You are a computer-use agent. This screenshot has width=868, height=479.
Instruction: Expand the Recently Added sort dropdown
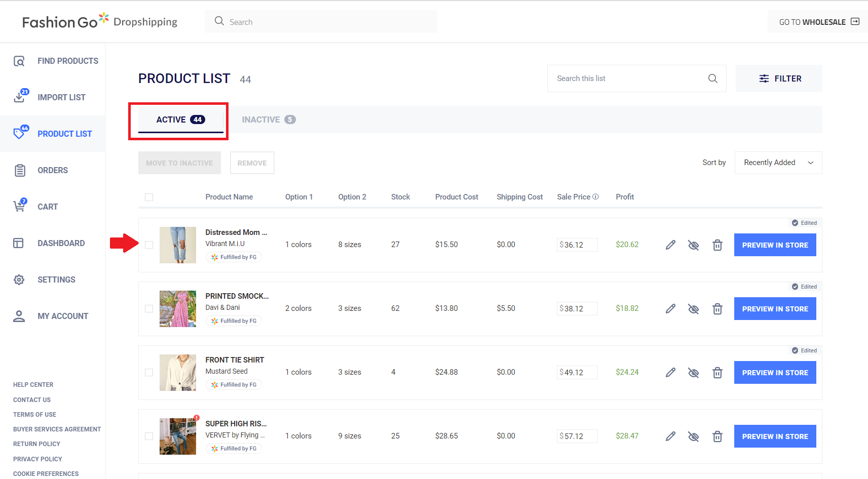tap(778, 163)
